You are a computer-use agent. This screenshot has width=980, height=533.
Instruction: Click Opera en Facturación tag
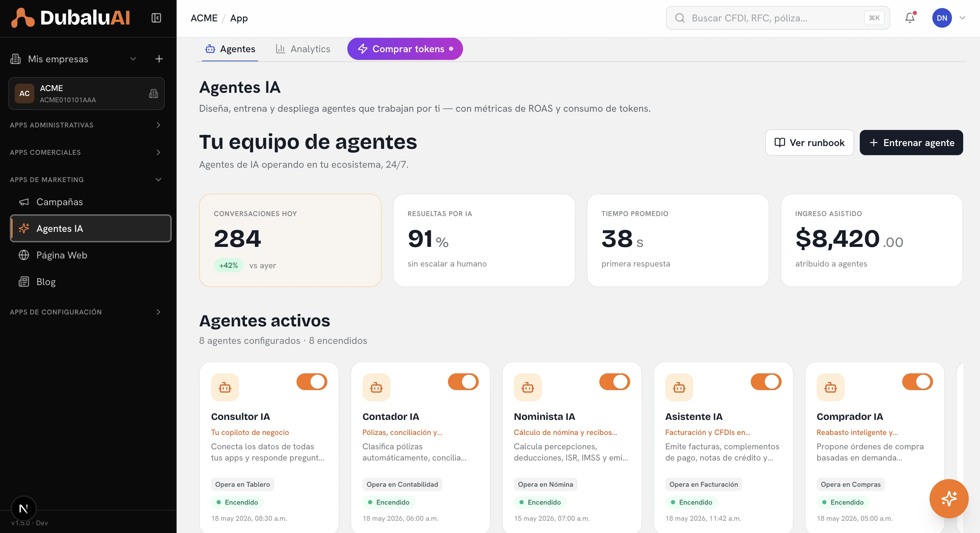click(x=703, y=484)
